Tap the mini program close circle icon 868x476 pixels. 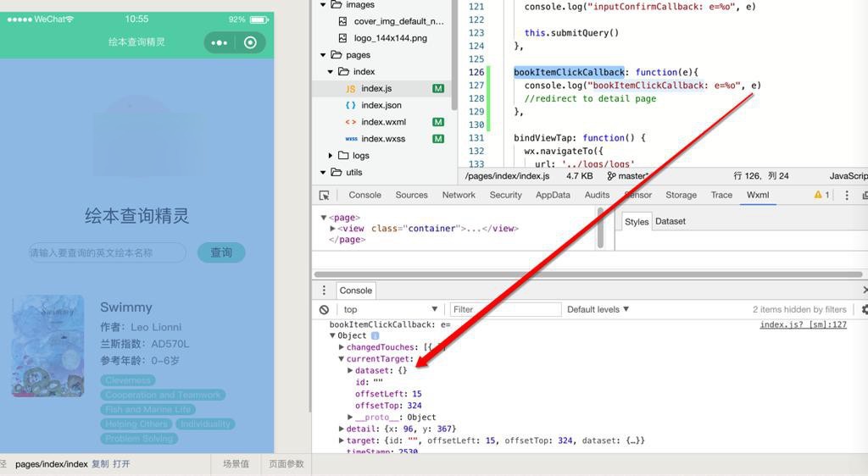click(x=250, y=42)
